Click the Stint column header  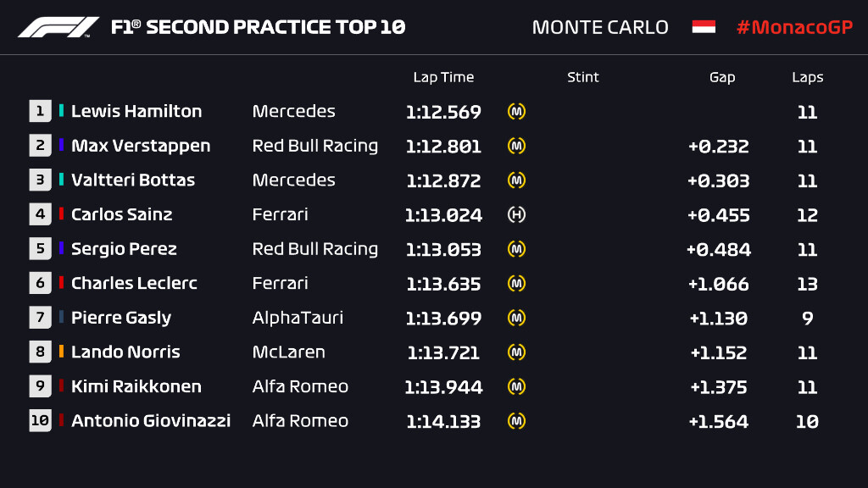click(583, 77)
